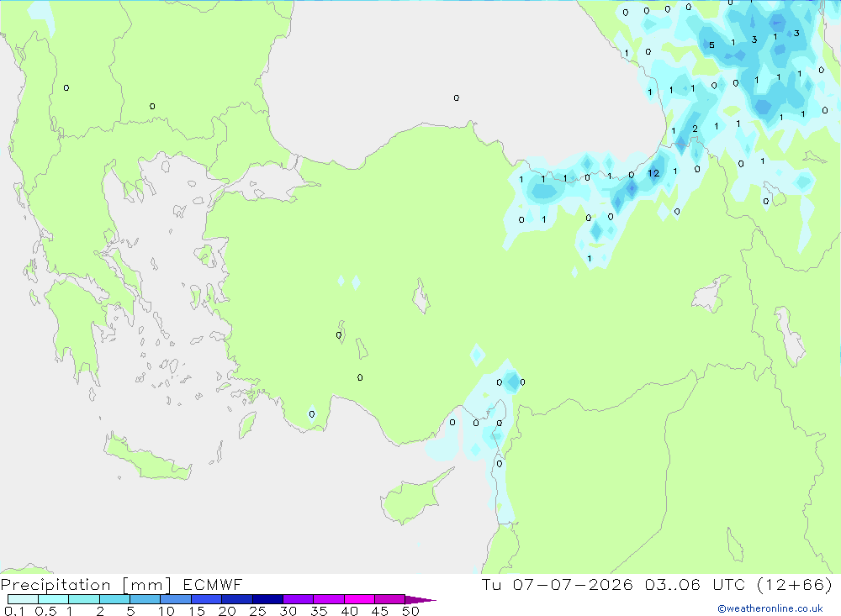Pick the 2–5 mm legend color swatch
Screen dimensions: 841x616
coord(114,599)
